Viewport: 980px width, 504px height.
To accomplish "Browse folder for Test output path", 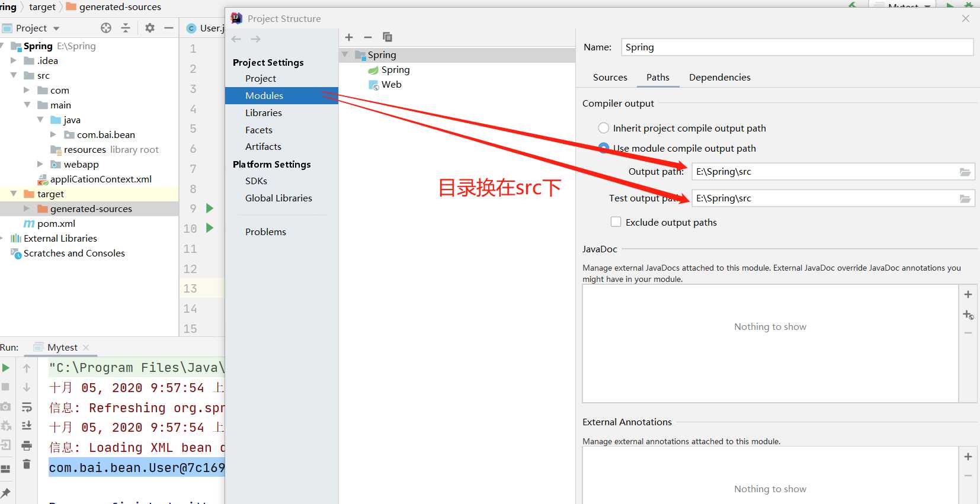I will (965, 198).
